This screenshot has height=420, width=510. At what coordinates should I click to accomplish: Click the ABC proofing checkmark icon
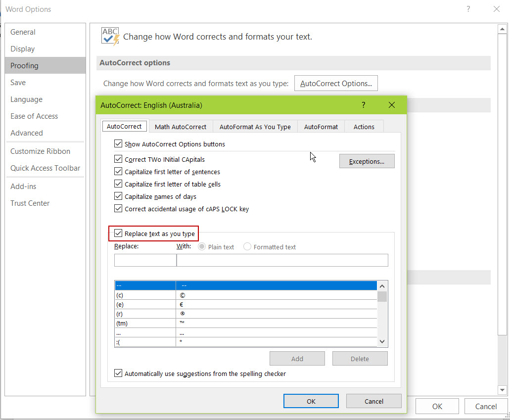click(x=110, y=37)
